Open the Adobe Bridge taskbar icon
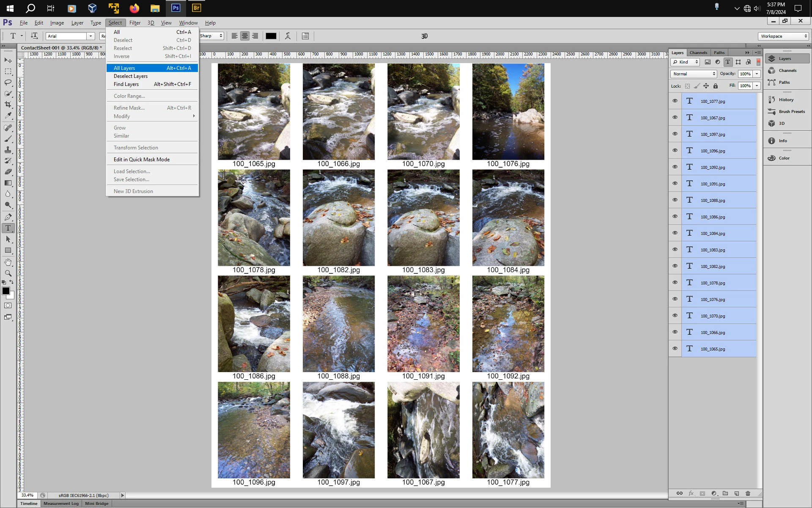The height and width of the screenshot is (508, 812). (196, 8)
